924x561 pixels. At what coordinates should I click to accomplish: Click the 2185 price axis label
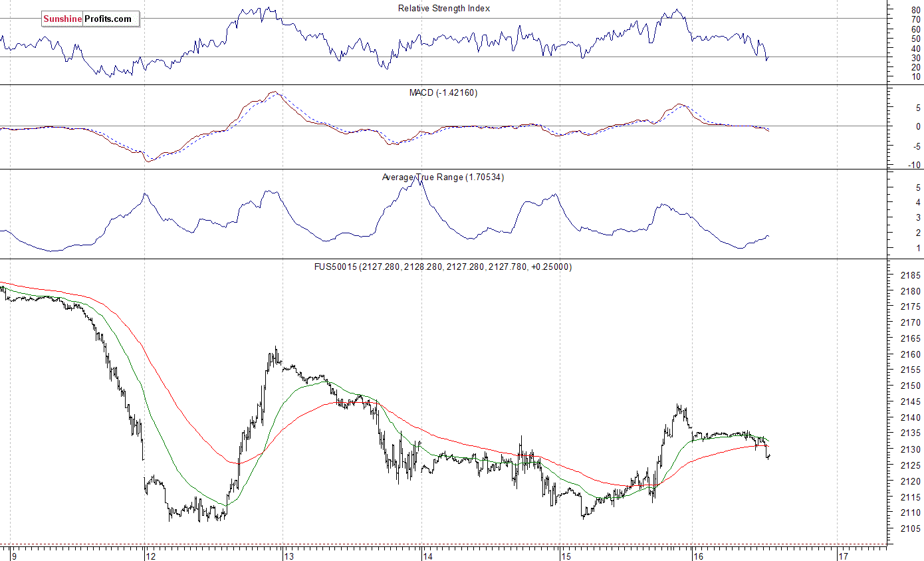tap(909, 275)
